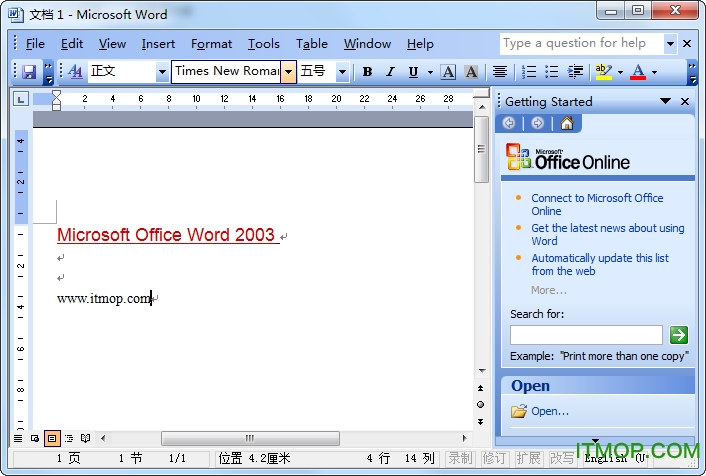Expand the font size dropdown 五号
Screen dimensions: 706x476
tap(342, 72)
